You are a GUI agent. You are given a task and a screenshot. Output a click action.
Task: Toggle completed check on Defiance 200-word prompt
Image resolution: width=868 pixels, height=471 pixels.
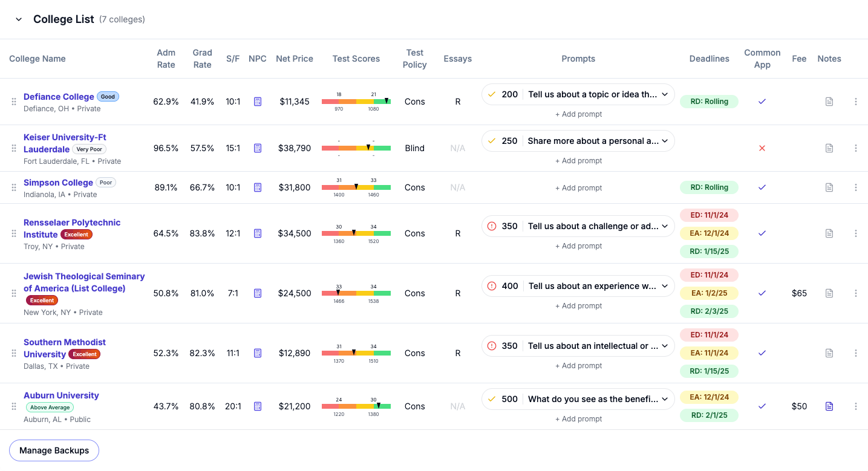[492, 94]
